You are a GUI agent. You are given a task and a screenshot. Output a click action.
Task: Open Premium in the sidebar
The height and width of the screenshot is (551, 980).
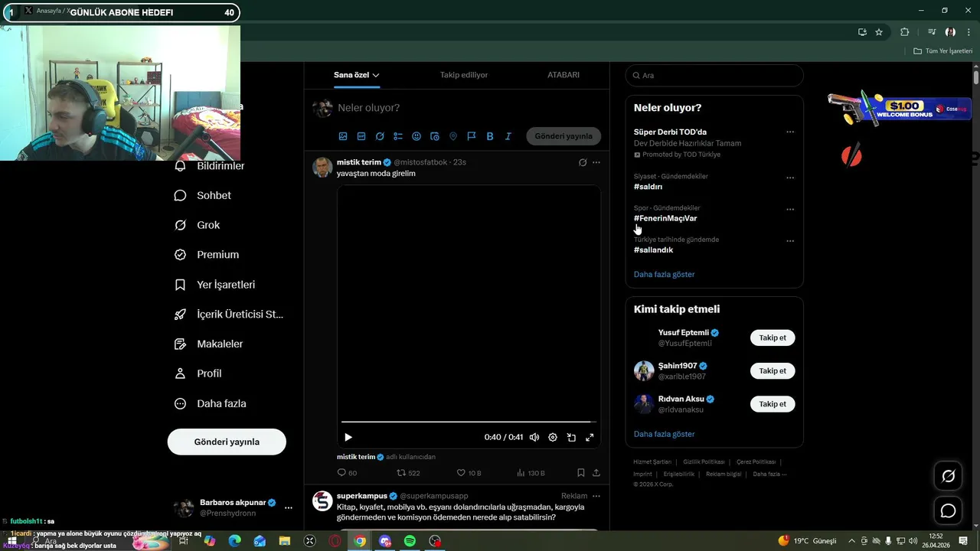pyautogui.click(x=207, y=255)
